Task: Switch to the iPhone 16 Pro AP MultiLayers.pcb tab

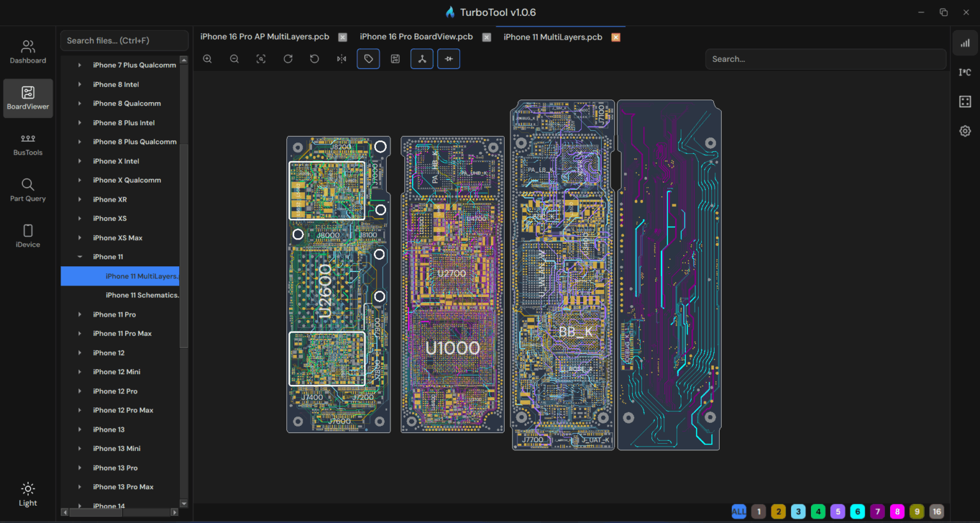Action: pos(264,36)
